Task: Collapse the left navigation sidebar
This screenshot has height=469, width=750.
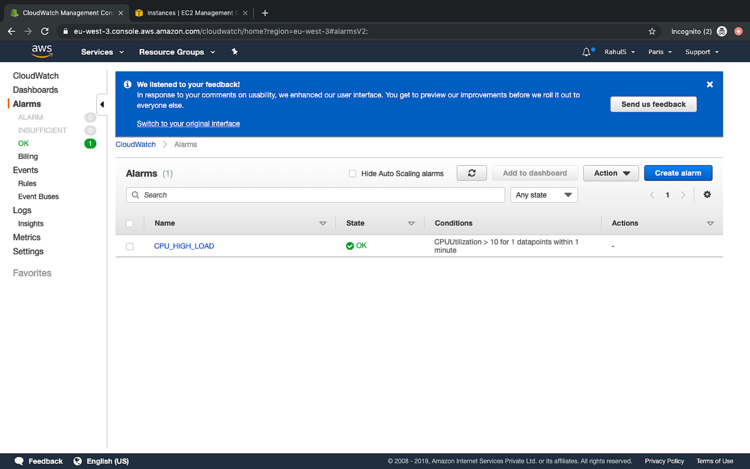Action: click(x=102, y=104)
